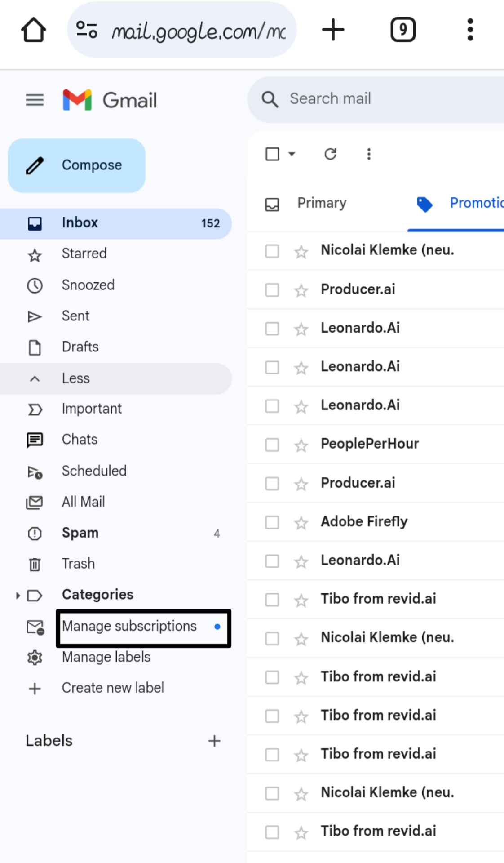
Task: Open Manage subscriptions link
Action: [129, 626]
